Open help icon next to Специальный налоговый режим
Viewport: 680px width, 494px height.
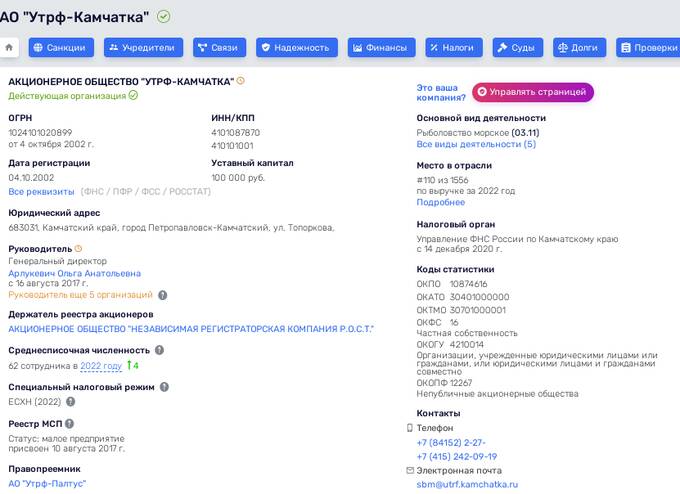[164, 387]
